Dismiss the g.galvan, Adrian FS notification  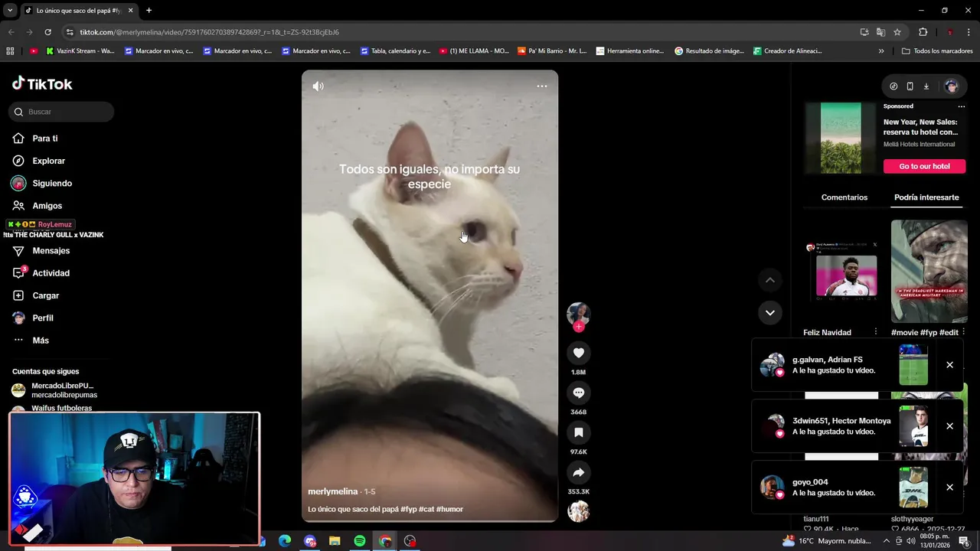click(949, 365)
